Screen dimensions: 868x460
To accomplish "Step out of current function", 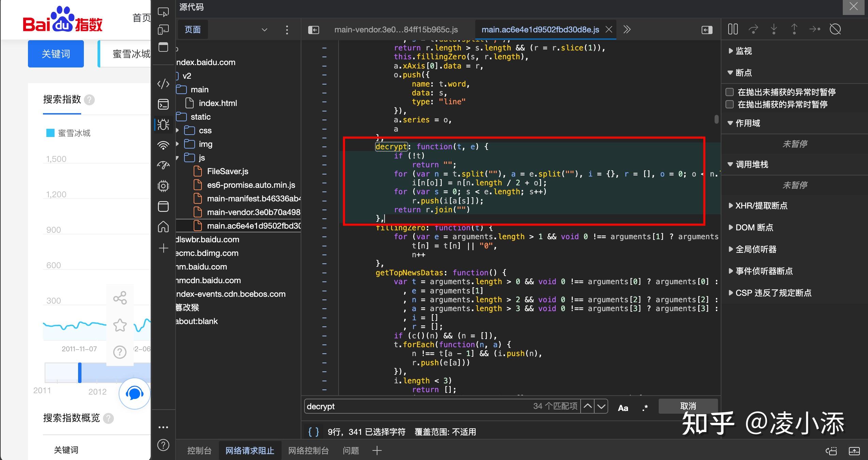I will click(x=794, y=29).
